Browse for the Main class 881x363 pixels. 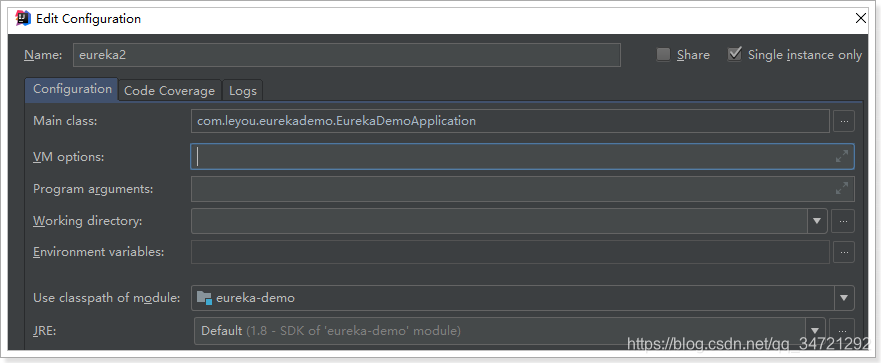(x=843, y=121)
